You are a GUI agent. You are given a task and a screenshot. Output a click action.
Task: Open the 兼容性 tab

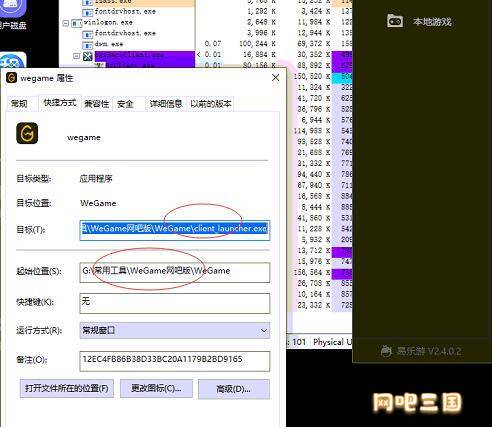coord(96,104)
